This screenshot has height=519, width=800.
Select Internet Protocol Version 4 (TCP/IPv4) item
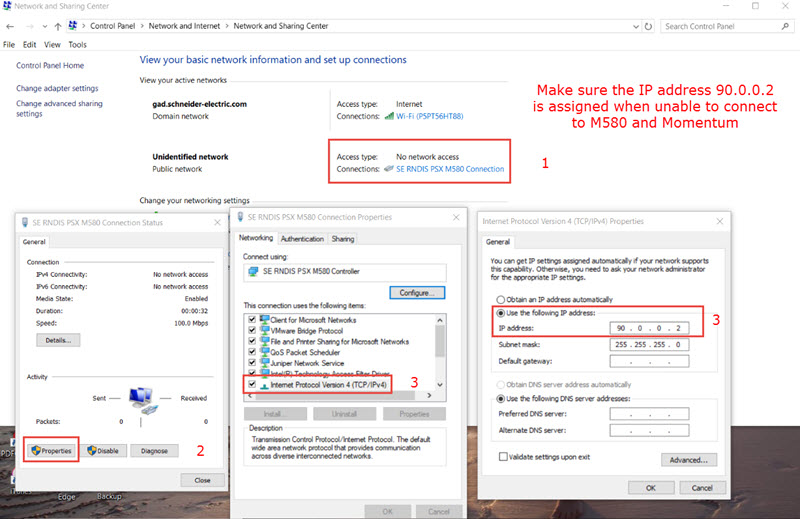point(329,385)
